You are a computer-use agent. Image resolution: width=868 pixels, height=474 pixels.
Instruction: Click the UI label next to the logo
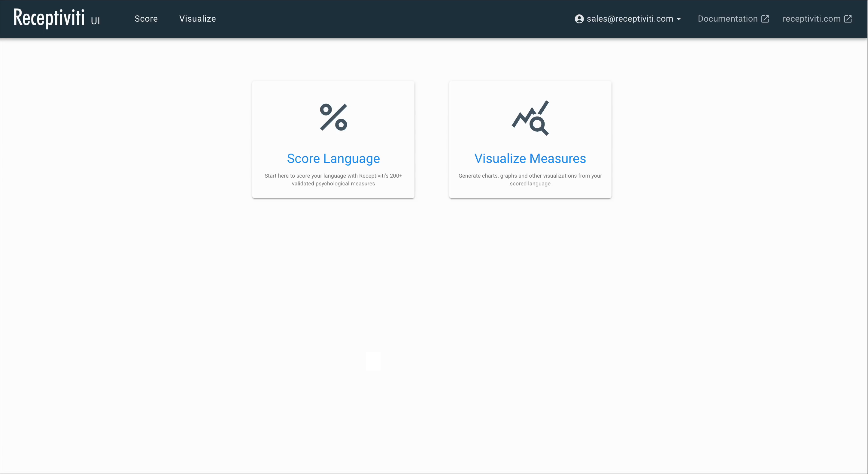95,21
